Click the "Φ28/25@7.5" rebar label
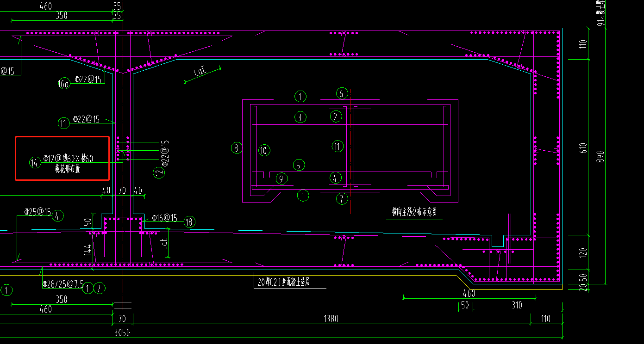644x344 pixels. (62, 284)
